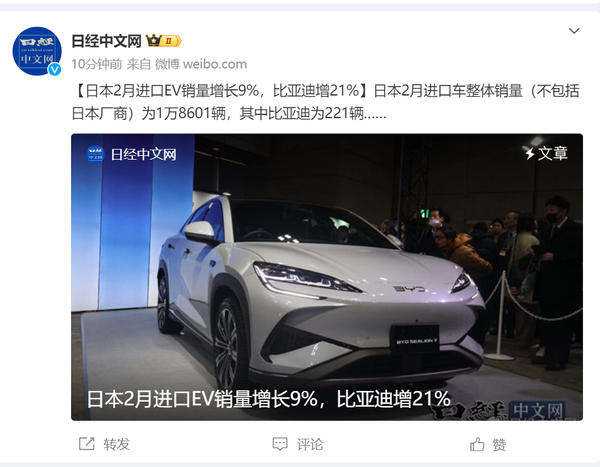Click the 转发 label text

(117, 444)
